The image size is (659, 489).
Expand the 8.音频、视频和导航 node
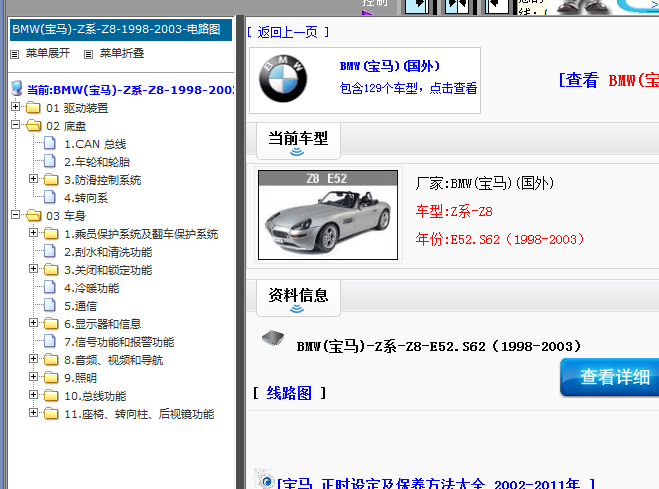33,359
